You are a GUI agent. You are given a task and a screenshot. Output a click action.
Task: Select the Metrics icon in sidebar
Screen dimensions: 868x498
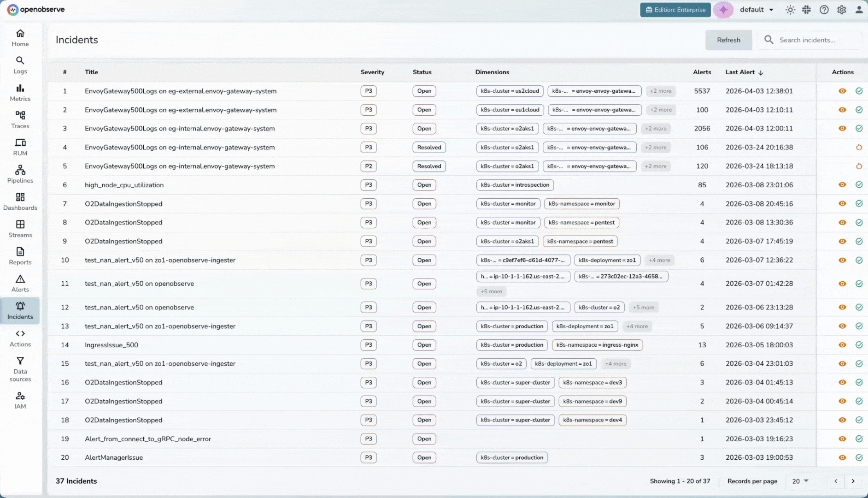click(20, 92)
